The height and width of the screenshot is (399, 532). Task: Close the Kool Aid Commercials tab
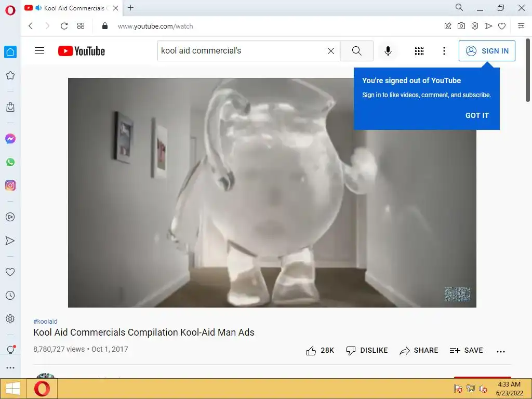coord(116,8)
